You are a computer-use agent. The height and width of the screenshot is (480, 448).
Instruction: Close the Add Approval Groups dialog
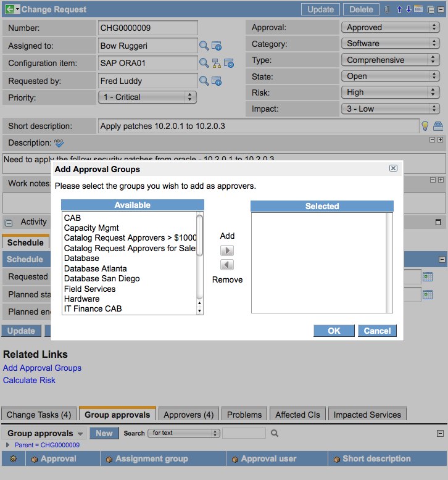[x=393, y=168]
